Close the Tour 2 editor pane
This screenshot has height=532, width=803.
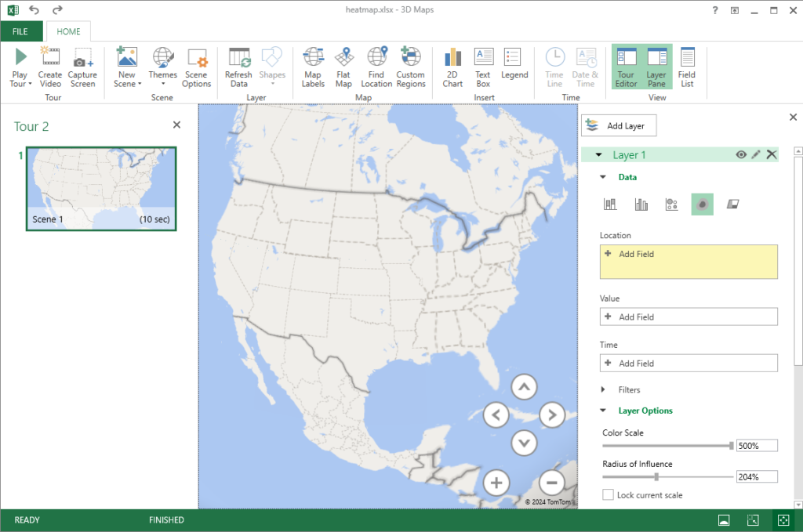[x=176, y=125]
